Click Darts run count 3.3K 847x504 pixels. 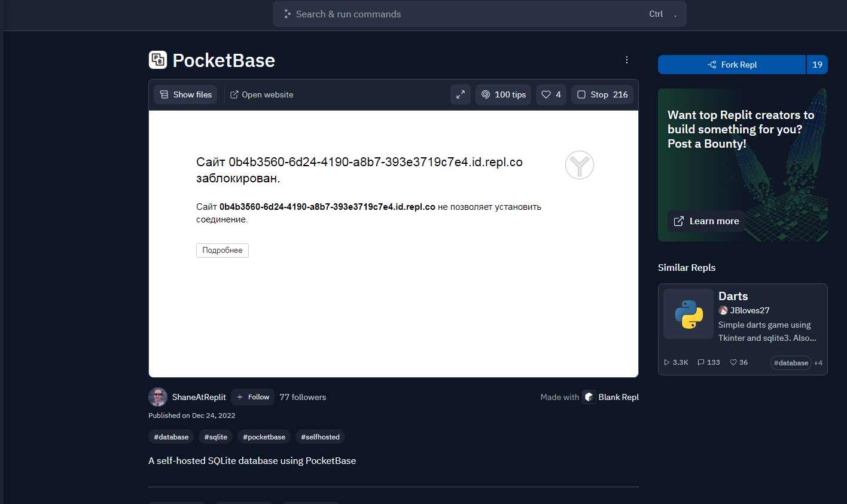point(676,362)
